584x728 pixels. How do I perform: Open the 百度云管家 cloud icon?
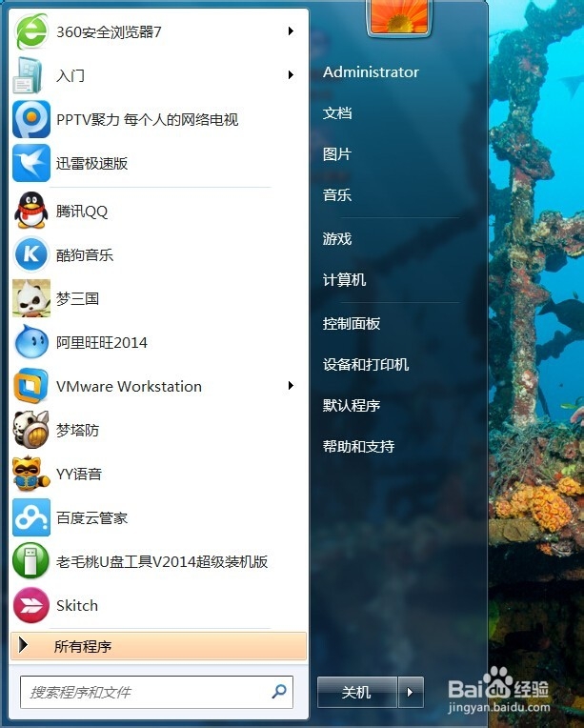coord(31,517)
